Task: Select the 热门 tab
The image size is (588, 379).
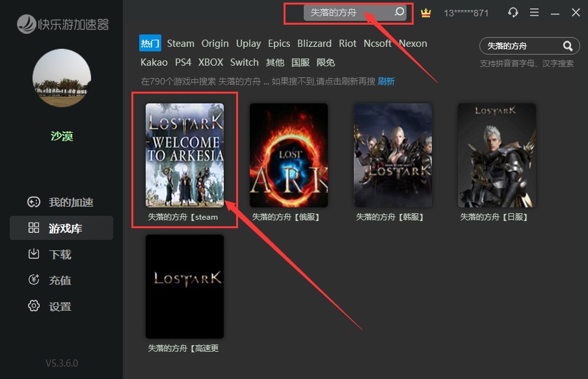Action: [150, 43]
